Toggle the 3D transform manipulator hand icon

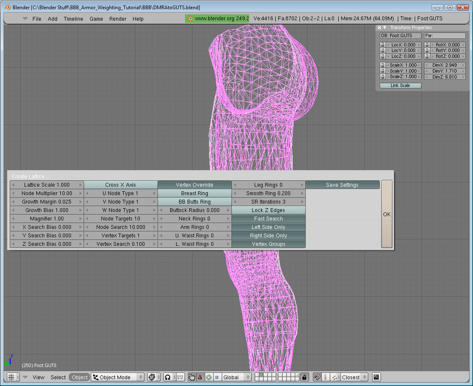coord(192,377)
